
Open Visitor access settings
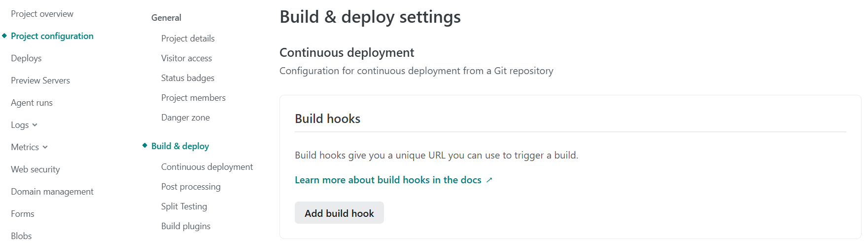pyautogui.click(x=186, y=58)
